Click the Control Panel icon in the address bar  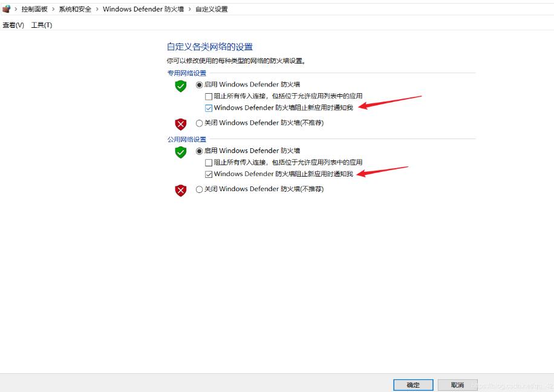click(7, 9)
